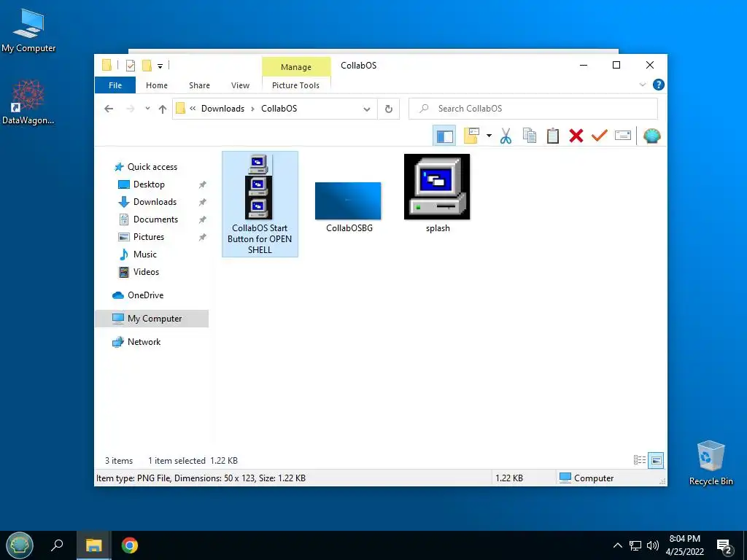The height and width of the screenshot is (560, 747).
Task: Expand the ribbon with chevron
Action: coord(642,85)
